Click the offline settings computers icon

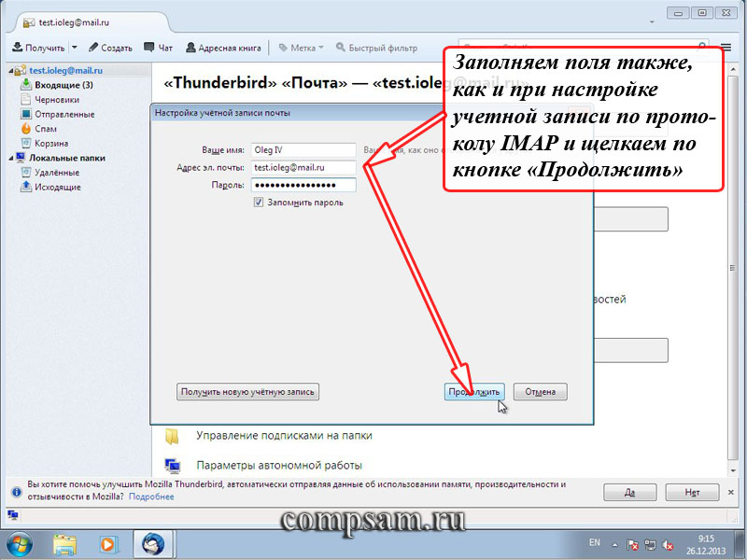click(x=172, y=466)
